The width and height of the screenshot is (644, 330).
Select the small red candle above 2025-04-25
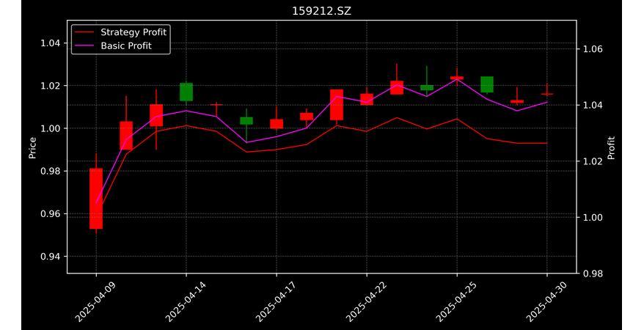tap(457, 78)
